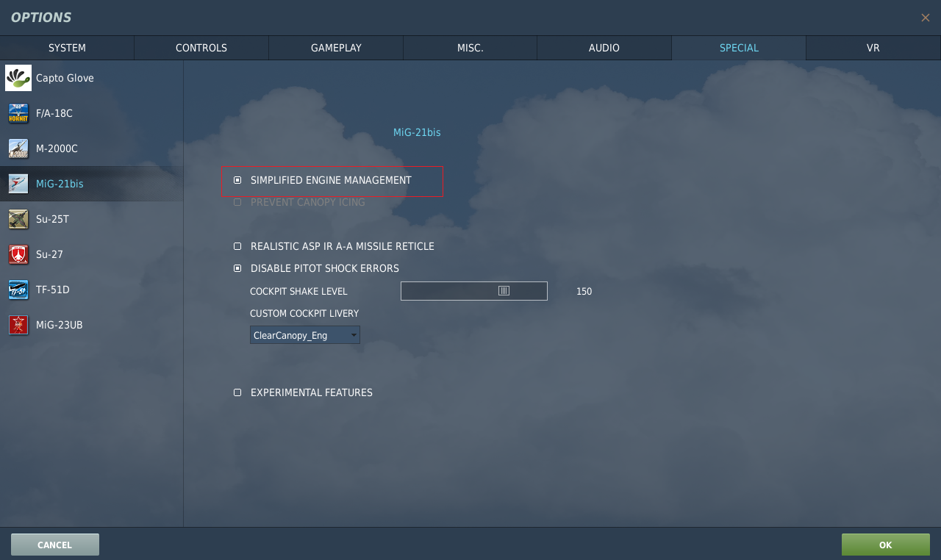Close the Options window with X
The width and height of the screenshot is (941, 560).
pyautogui.click(x=926, y=18)
